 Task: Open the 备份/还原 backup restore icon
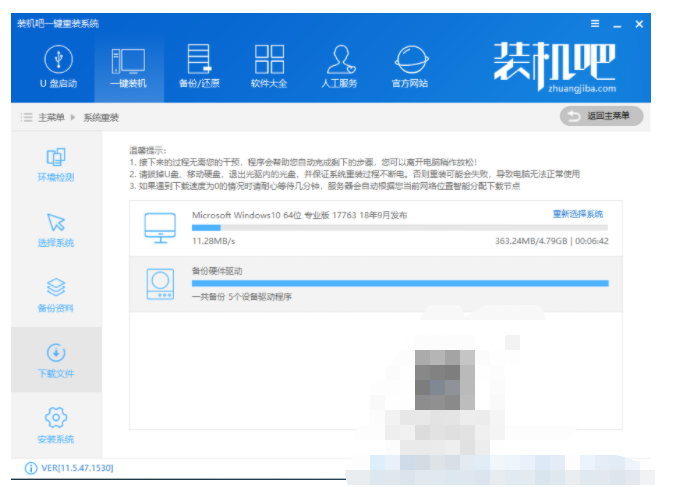click(x=198, y=64)
